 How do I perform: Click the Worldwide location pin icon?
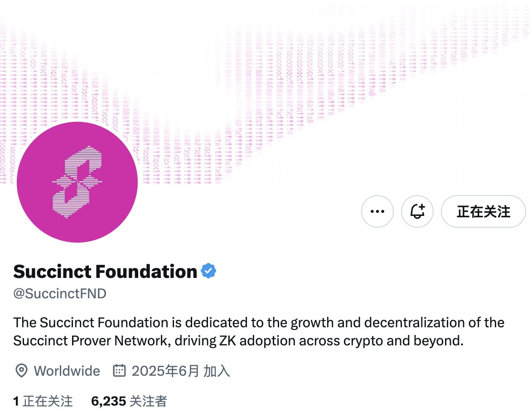click(21, 371)
